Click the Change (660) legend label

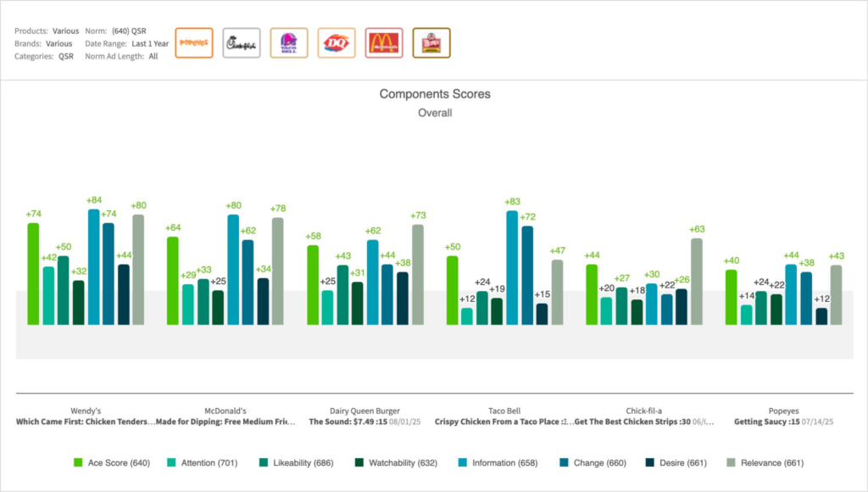(x=600, y=462)
